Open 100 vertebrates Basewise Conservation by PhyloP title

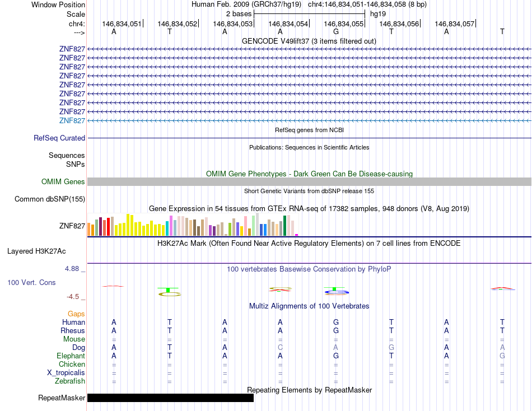point(309,269)
